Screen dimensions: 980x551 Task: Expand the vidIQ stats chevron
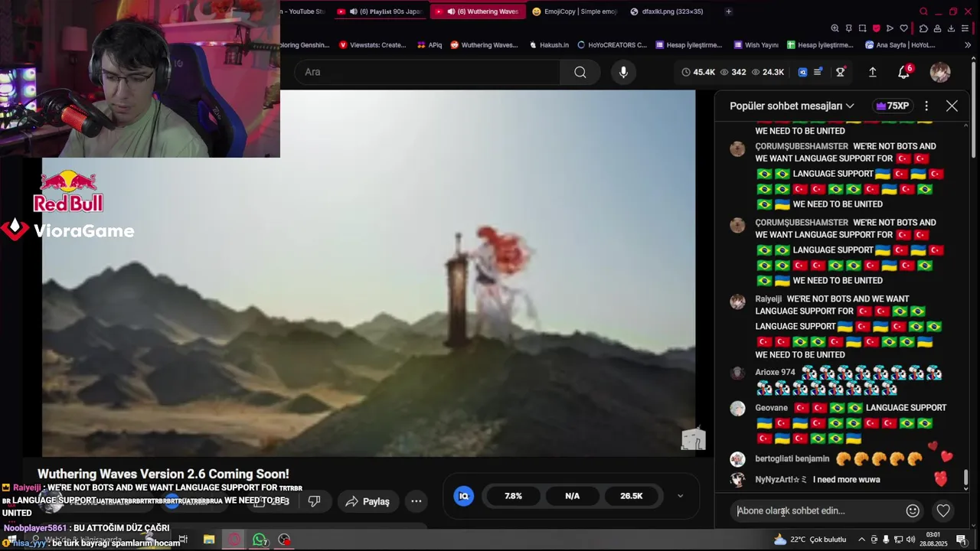[x=680, y=496]
